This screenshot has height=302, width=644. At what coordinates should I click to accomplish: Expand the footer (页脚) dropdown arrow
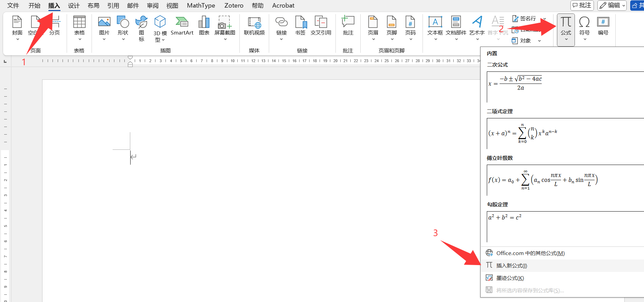391,39
